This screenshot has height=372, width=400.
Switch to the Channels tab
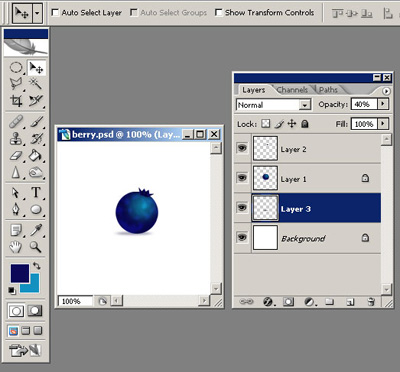292,90
